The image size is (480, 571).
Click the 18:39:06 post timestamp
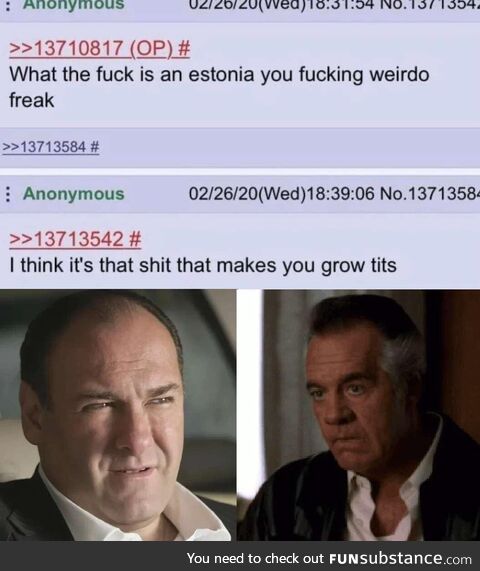tap(341, 194)
